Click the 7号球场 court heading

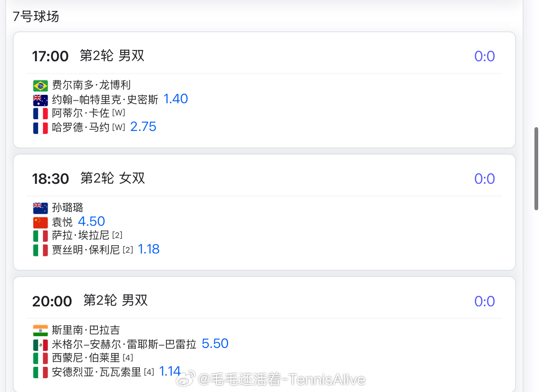[36, 16]
